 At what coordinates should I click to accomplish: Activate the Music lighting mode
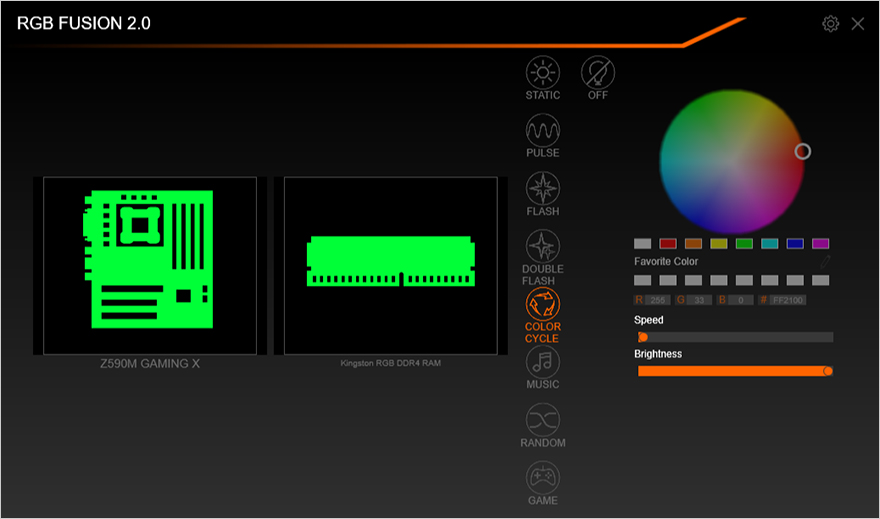click(543, 362)
